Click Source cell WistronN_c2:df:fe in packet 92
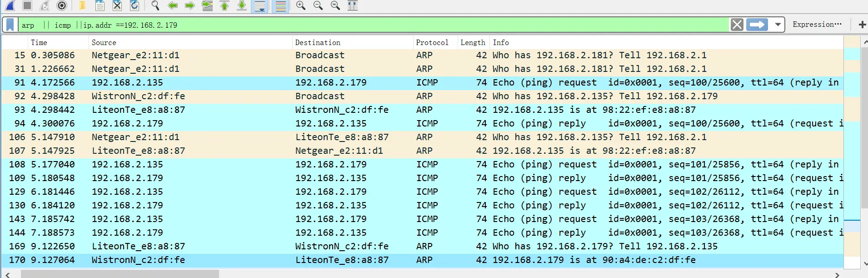Image resolution: width=868 pixels, height=278 pixels. pyautogui.click(x=138, y=96)
